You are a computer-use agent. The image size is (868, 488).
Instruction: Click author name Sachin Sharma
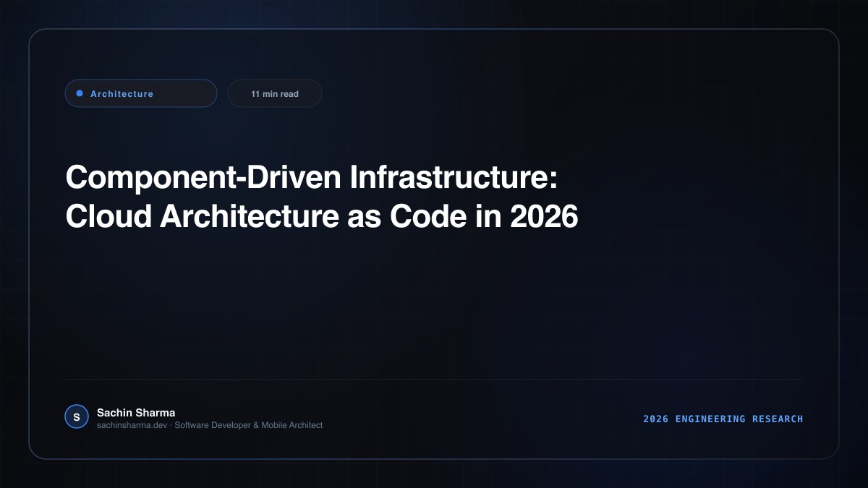tap(136, 413)
